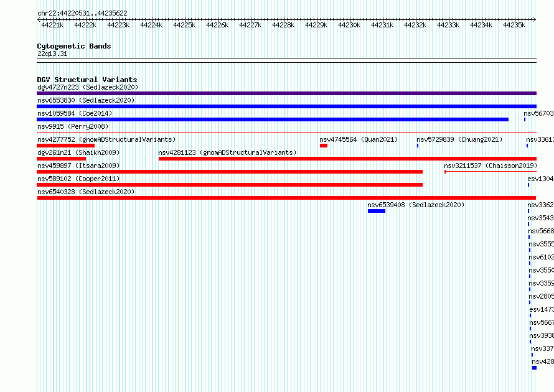This screenshot has height=392, width=554.
Task: Click the truncated nsv3938 label
Action: pos(542,335)
